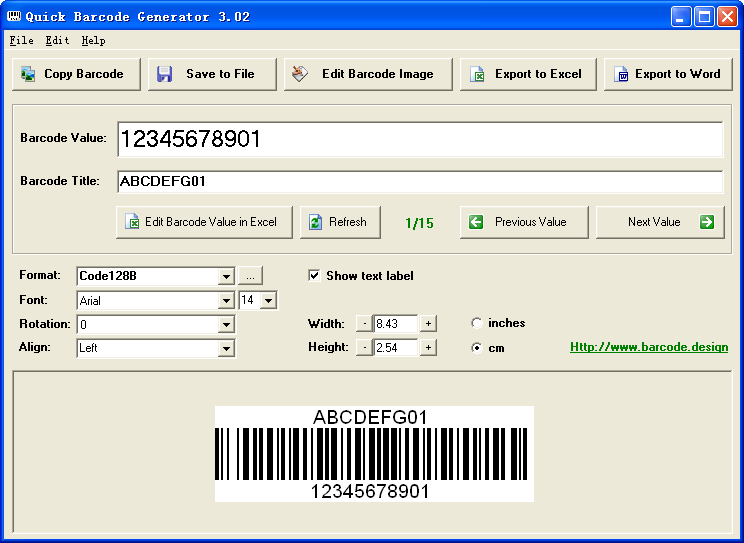Image resolution: width=744 pixels, height=543 pixels.
Task: Open the File menu
Action: tap(21, 41)
